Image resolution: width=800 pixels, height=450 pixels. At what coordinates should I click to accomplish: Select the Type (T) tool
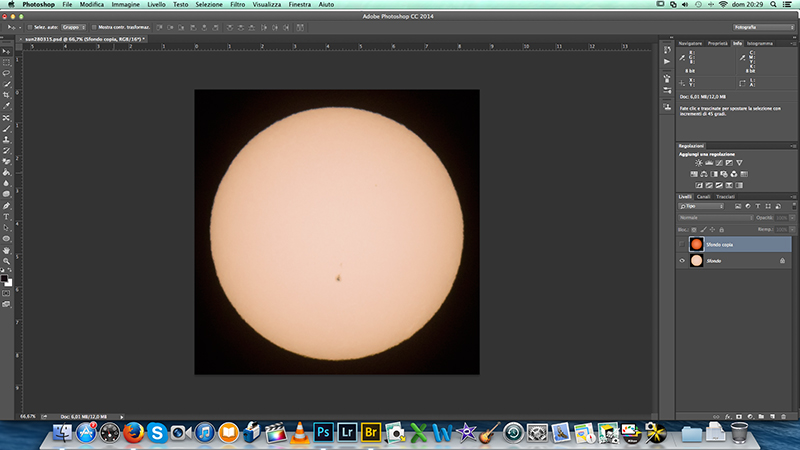pyautogui.click(x=6, y=216)
